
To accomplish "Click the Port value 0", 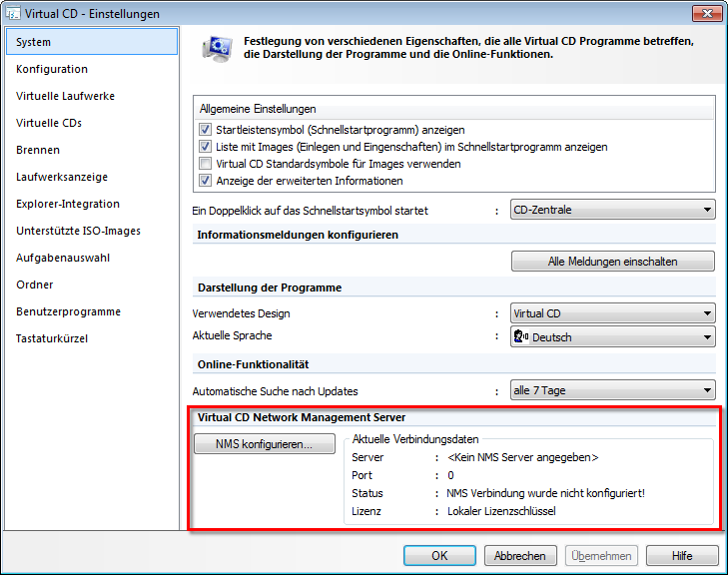I will click(450, 475).
